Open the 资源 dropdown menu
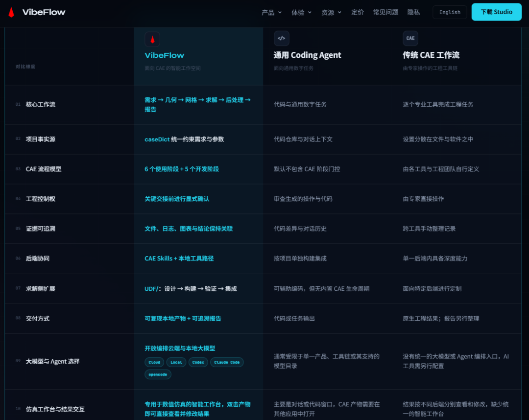529x420 pixels. tap(331, 12)
